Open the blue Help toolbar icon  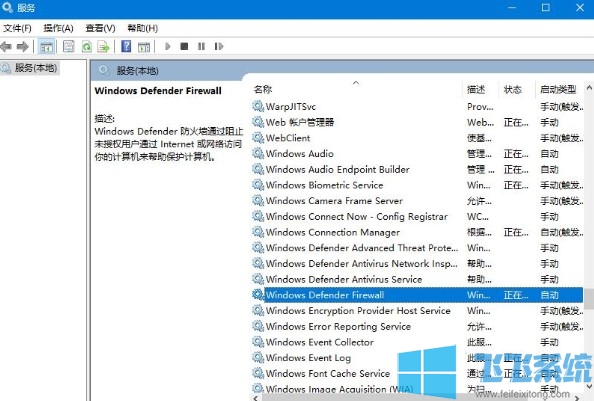pyautogui.click(x=126, y=47)
